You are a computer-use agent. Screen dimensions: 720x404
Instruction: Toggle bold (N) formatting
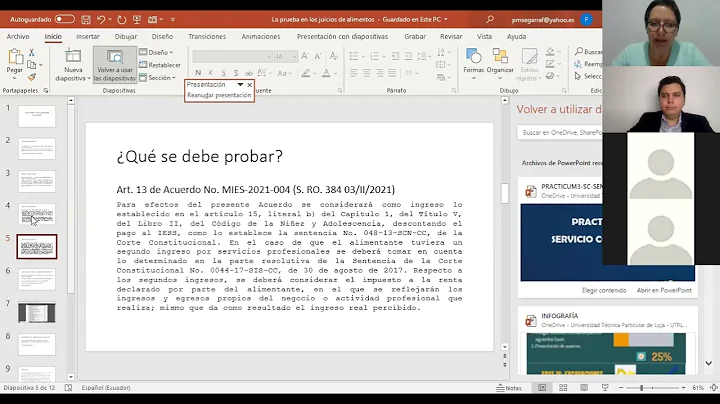point(198,73)
